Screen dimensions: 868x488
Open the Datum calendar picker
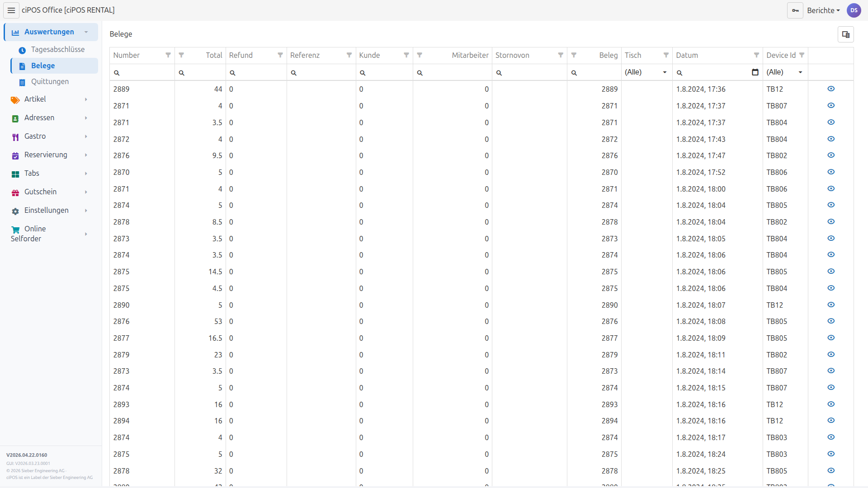755,72
